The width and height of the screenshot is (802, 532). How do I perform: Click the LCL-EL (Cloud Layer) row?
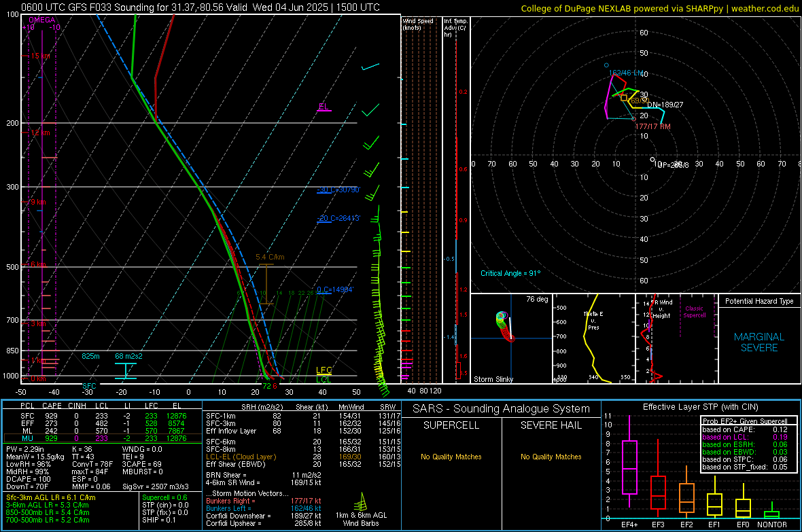pos(303,457)
